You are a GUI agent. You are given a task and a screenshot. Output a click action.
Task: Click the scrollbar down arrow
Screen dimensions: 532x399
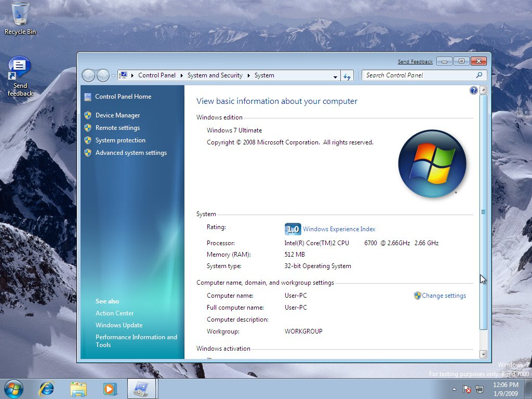(484, 354)
